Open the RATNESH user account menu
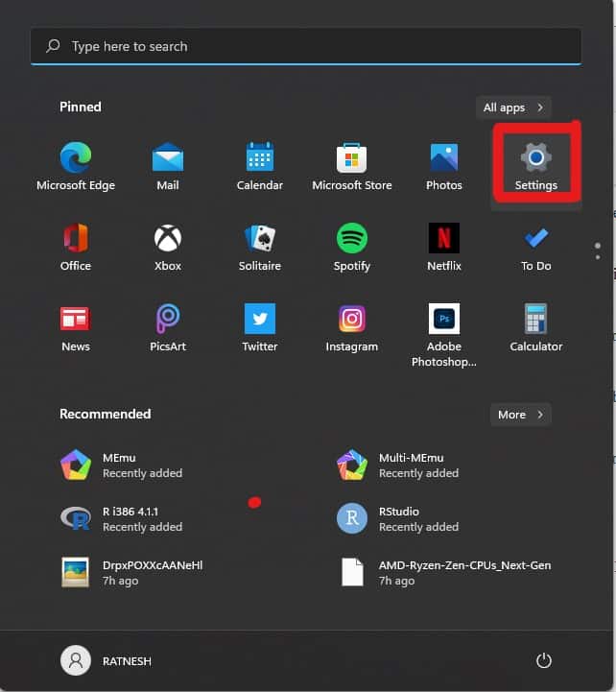Image resolution: width=616 pixels, height=692 pixels. pyautogui.click(x=106, y=660)
